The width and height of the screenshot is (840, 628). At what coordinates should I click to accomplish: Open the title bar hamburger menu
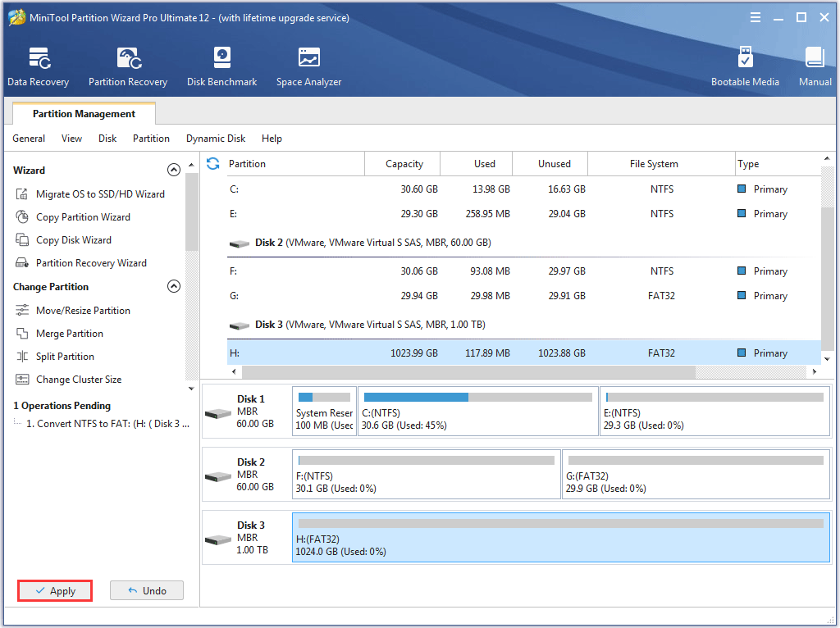pyautogui.click(x=755, y=16)
